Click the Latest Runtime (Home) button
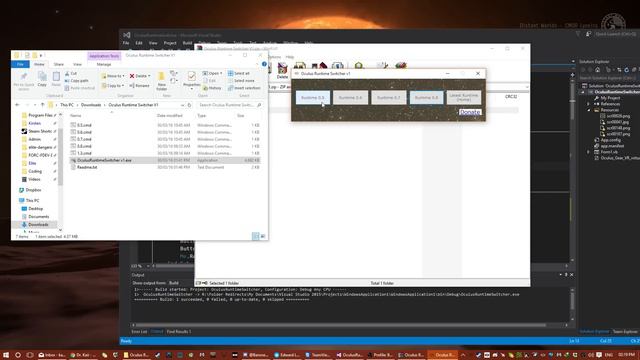Viewport: 640px width, 360px height. point(464,98)
